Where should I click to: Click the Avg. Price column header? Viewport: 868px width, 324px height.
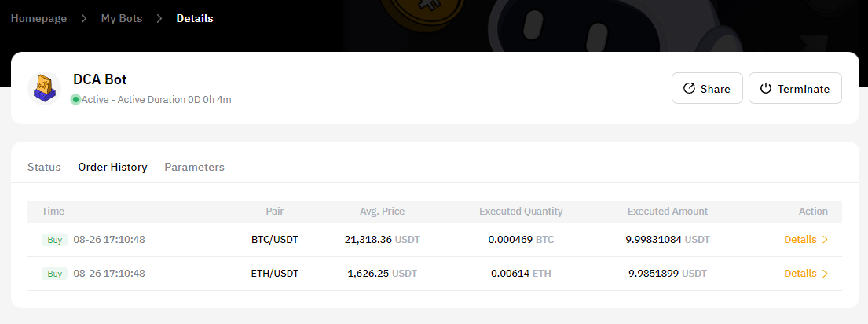(x=380, y=212)
